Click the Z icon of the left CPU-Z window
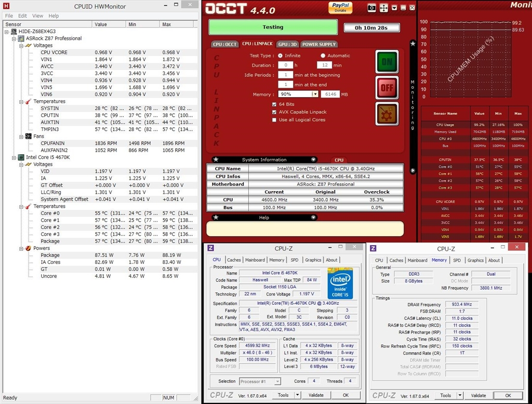 tap(211, 248)
